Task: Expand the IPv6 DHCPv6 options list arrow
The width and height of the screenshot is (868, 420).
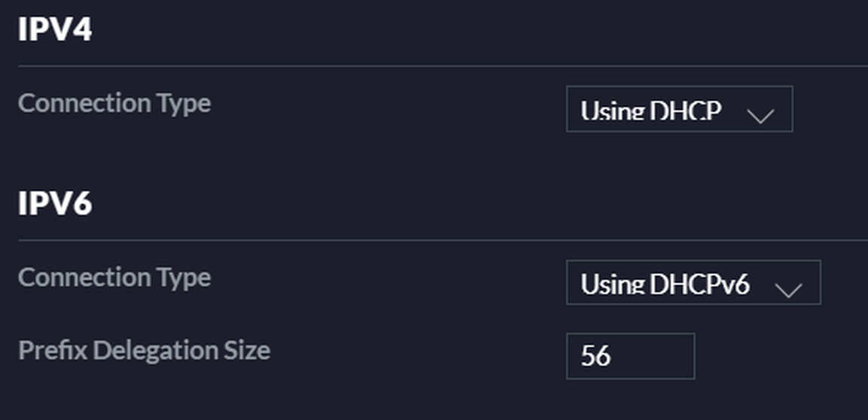Action: click(x=788, y=289)
